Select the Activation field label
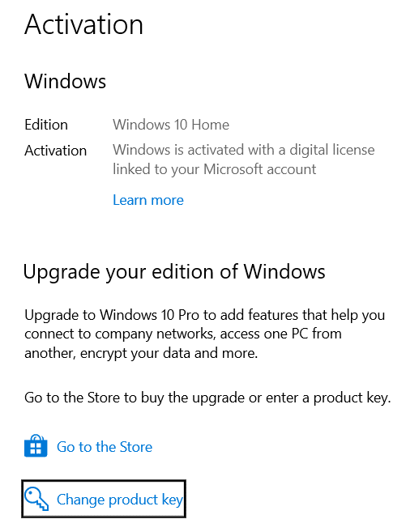Viewport: 406px width, 532px height. click(x=56, y=151)
